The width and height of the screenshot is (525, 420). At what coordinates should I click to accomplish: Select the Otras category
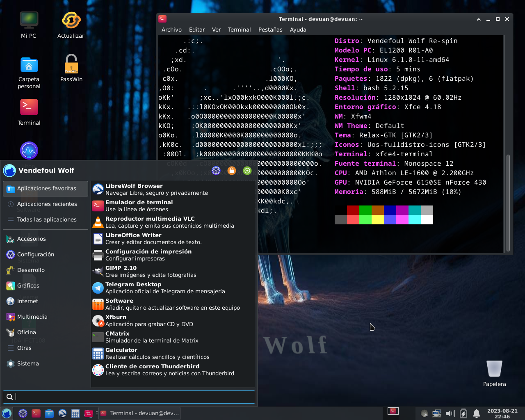[46, 348]
